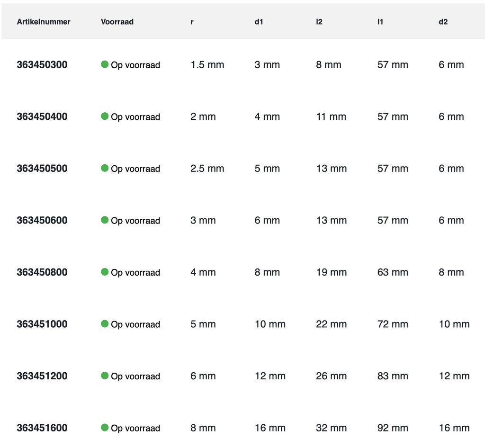Click the Voorraad column header

117,22
